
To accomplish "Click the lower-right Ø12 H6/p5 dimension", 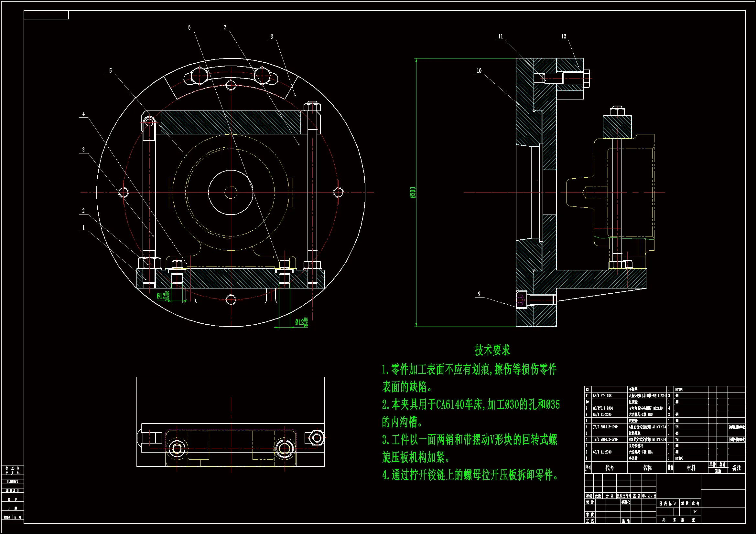I will [301, 322].
